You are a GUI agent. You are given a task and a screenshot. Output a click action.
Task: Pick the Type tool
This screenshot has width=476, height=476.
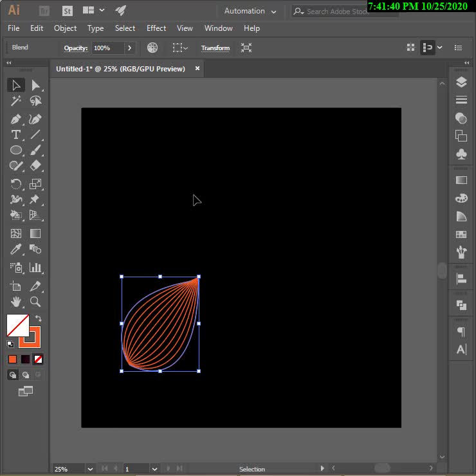click(x=16, y=134)
